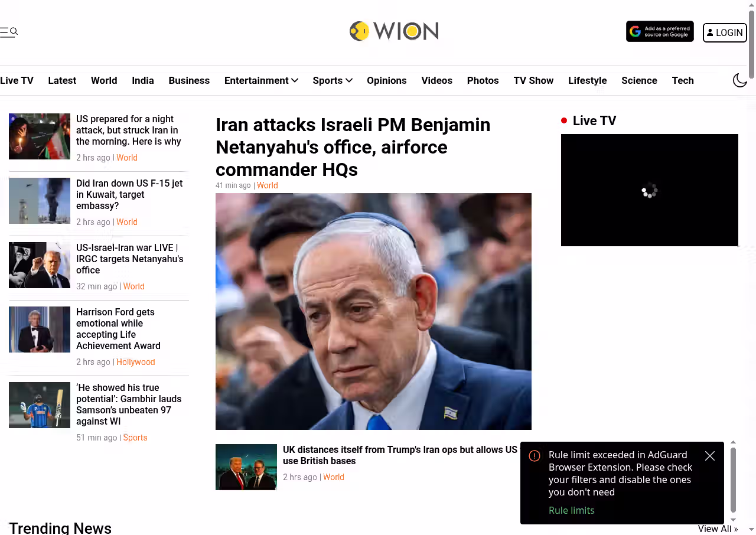This screenshot has height=535, width=756.
Task: Go to the Opinions section
Action: click(x=387, y=80)
